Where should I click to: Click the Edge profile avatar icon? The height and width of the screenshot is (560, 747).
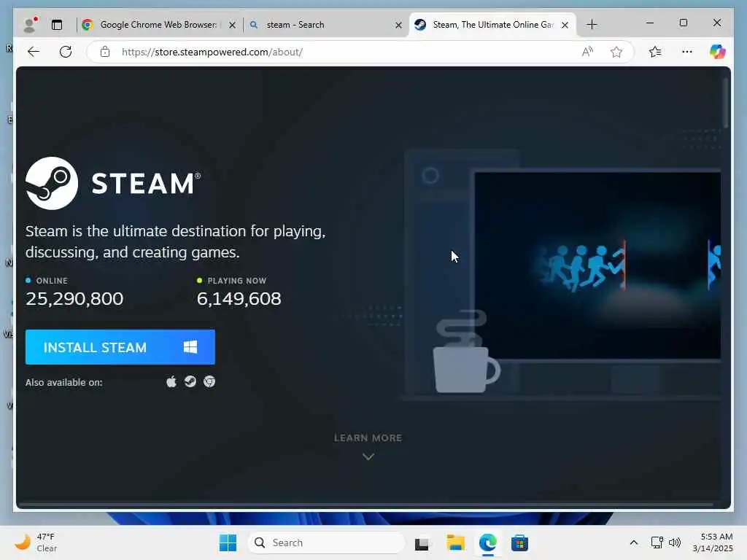point(31,25)
